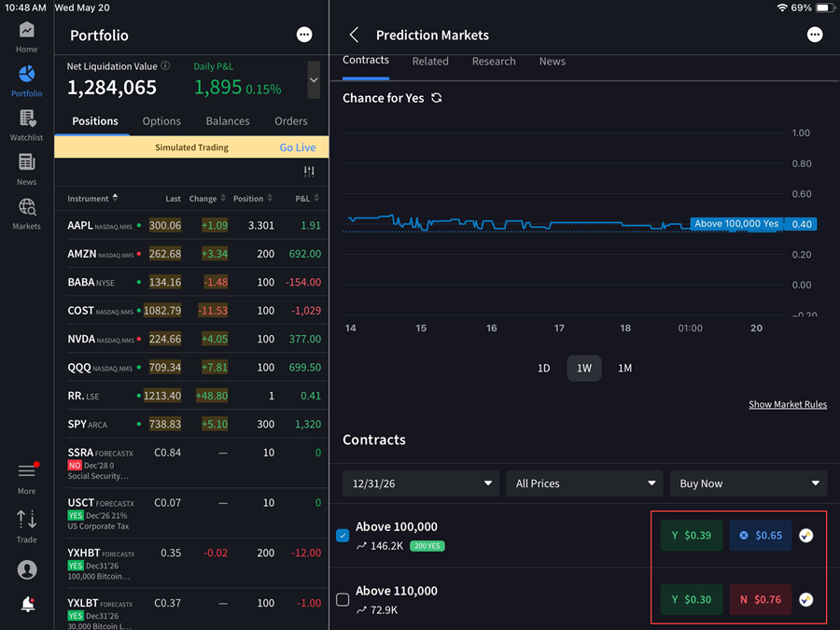The height and width of the screenshot is (630, 840).
Task: Open the BABA position row
Action: (x=191, y=282)
